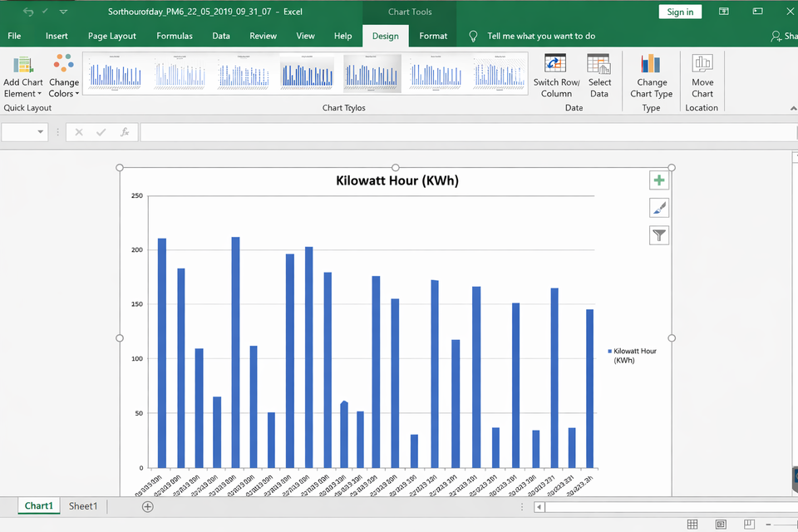The height and width of the screenshot is (532, 798).
Task: Open Chart Styles paintbrush button
Action: pos(659,208)
